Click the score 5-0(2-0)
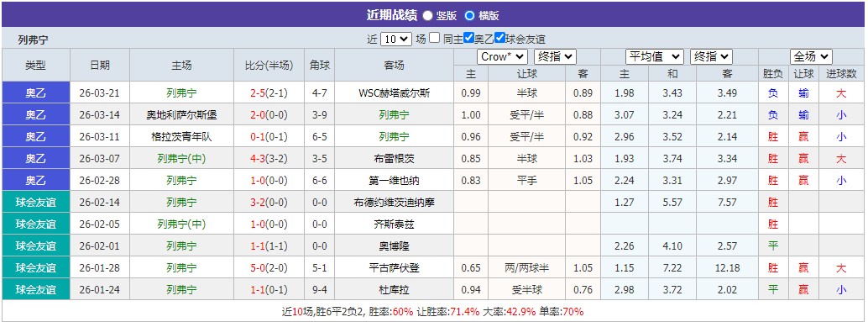Image resolution: width=868 pixels, height=322 pixels. (x=269, y=267)
